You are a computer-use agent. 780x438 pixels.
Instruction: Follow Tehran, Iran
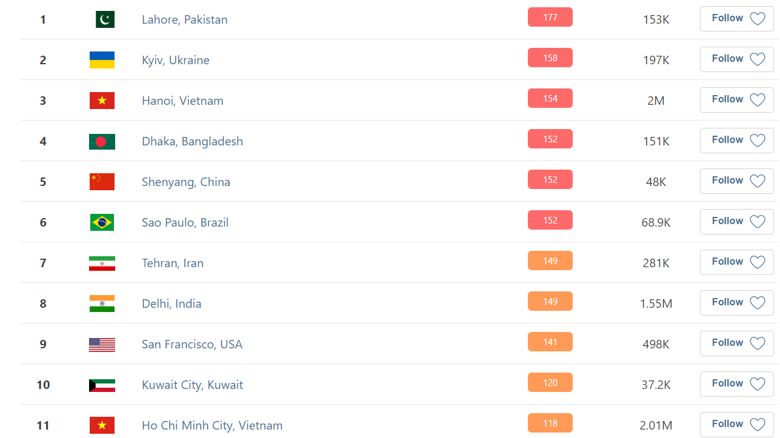(x=736, y=262)
